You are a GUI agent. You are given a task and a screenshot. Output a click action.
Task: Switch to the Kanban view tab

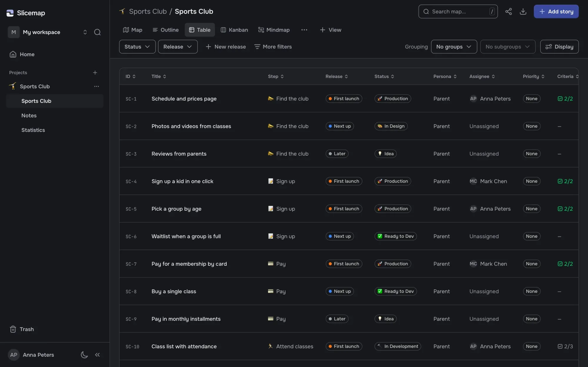click(x=234, y=30)
